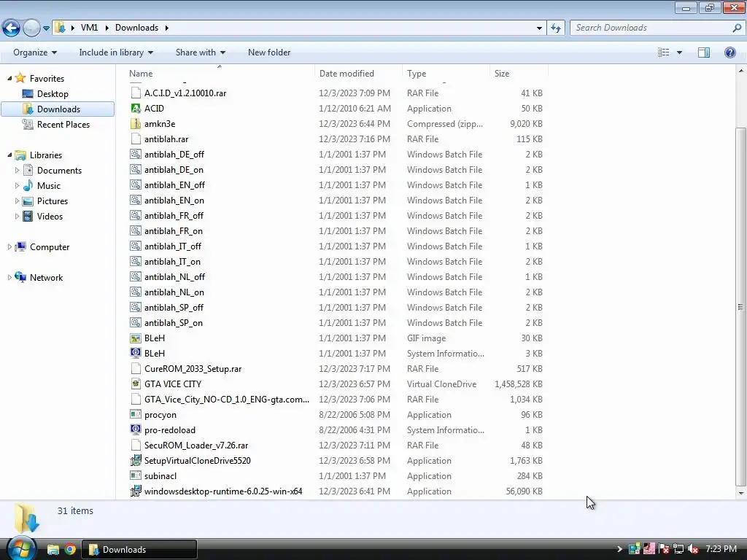Open Windows Explorer from the taskbar
The height and width of the screenshot is (560, 747).
coord(53,550)
